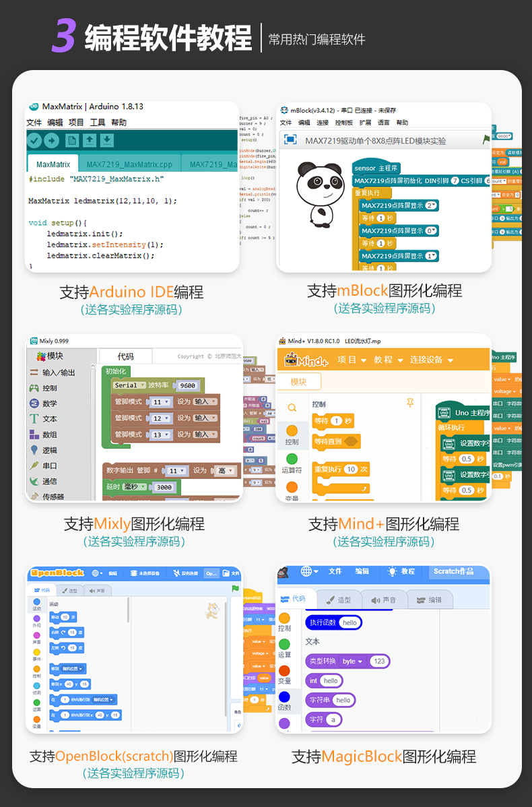Switch to the 造型 tab in OpenBlock
Screen dimensions: 532x807
point(69,590)
